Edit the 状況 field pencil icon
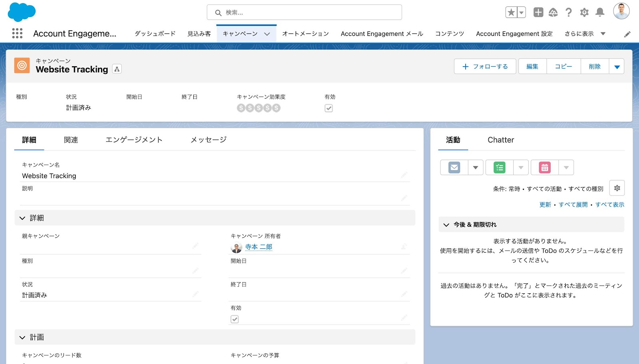The height and width of the screenshot is (364, 639). coord(195,294)
